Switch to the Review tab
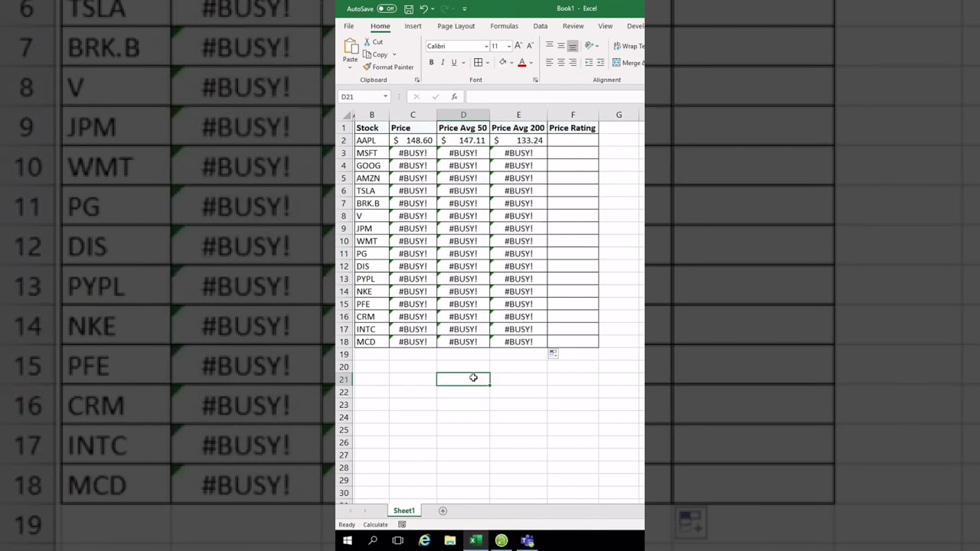This screenshot has height=551, width=980. [x=573, y=26]
